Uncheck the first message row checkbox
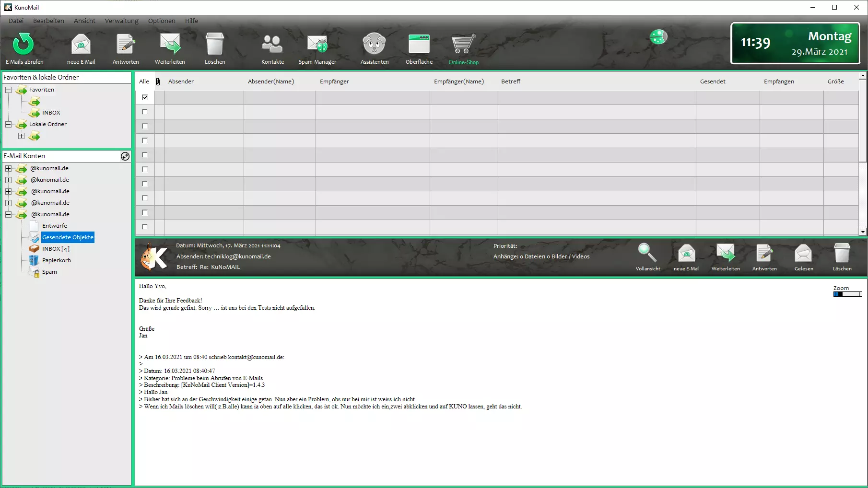Image resolution: width=868 pixels, height=488 pixels. tap(145, 97)
